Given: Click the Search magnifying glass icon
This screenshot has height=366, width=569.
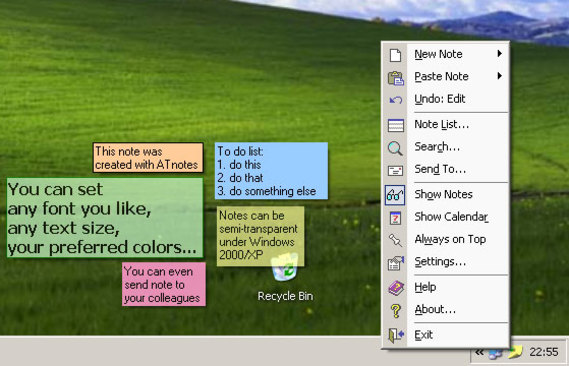Looking at the screenshot, I should tap(395, 148).
